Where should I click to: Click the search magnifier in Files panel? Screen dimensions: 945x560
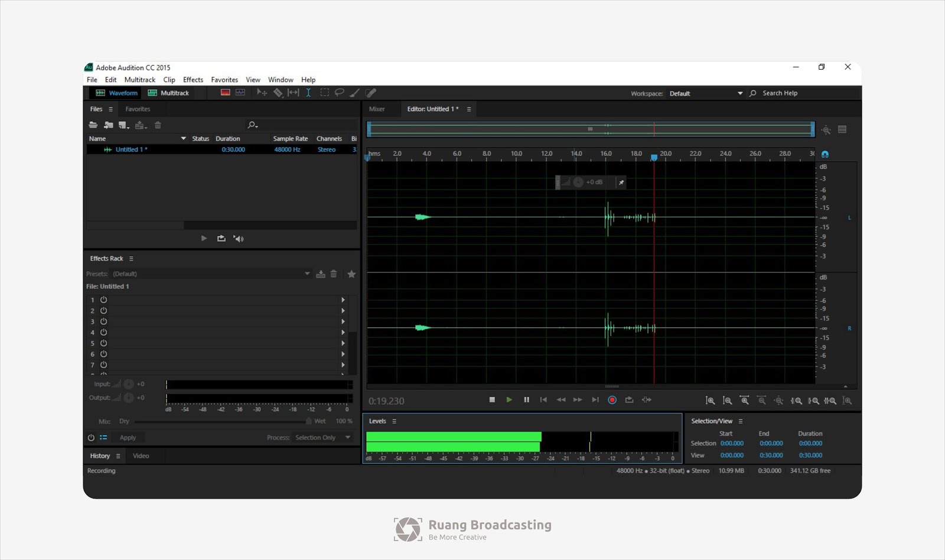[252, 125]
